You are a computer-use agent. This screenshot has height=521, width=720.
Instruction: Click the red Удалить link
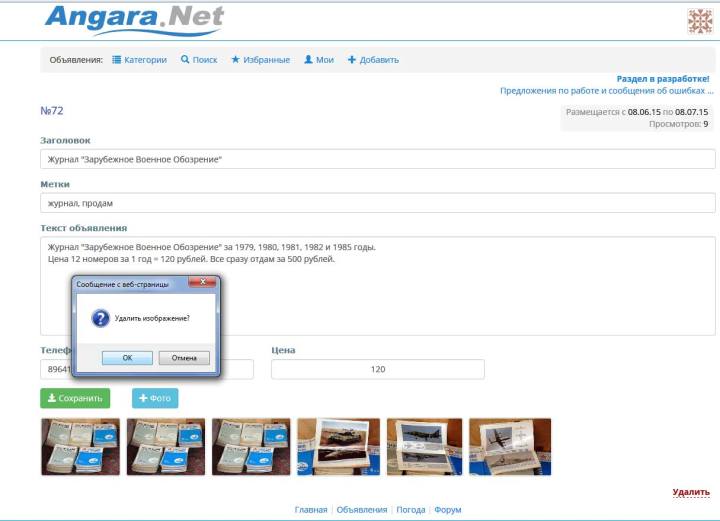(x=691, y=492)
